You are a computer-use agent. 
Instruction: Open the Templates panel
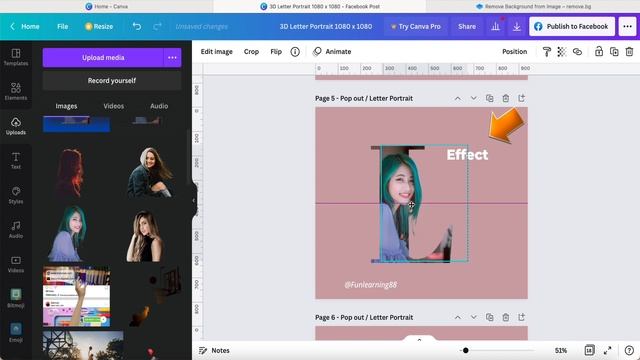point(16,57)
